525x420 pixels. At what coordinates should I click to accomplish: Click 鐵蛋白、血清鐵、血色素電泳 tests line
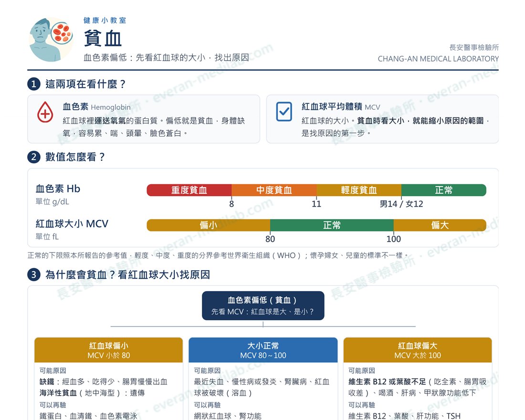pyautogui.click(x=88, y=416)
